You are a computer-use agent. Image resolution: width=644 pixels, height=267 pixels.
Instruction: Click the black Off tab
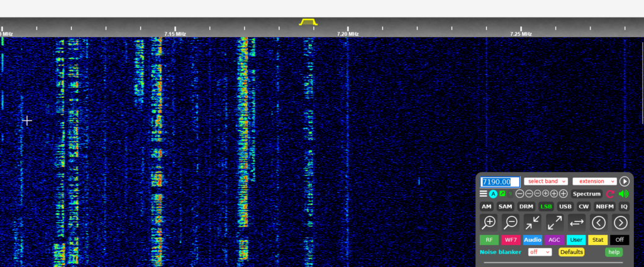click(619, 240)
